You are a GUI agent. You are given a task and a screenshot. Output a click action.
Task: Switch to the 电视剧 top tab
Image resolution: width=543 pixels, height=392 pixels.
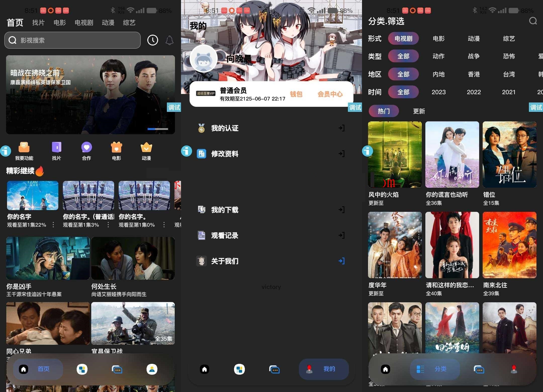click(x=84, y=22)
